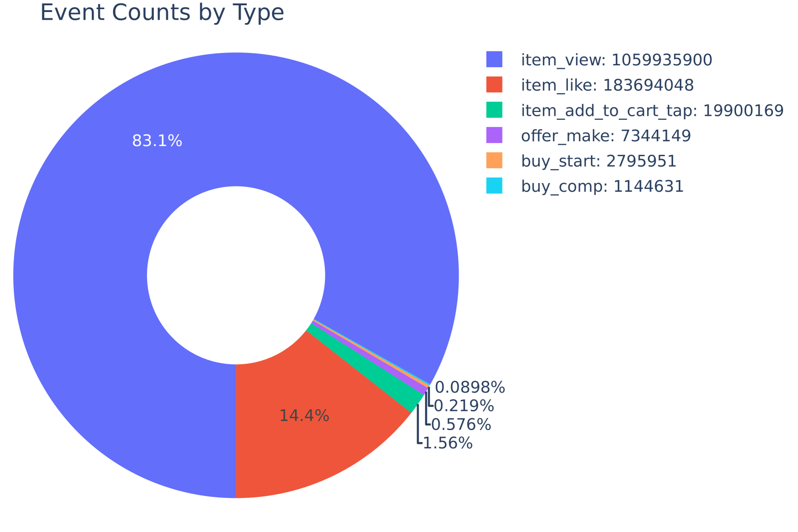Select the 83.1% label on the blue slice

pyautogui.click(x=157, y=141)
